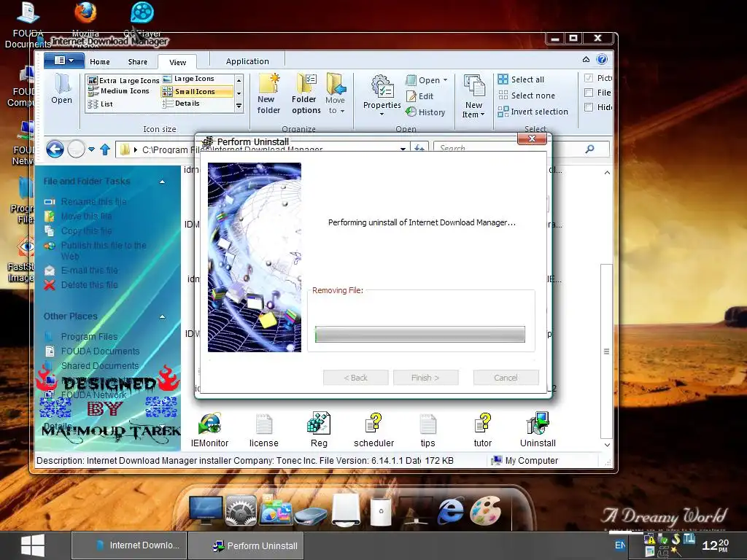Go back with the blue Back arrow
This screenshot has height=560, width=747.
coord(55,149)
